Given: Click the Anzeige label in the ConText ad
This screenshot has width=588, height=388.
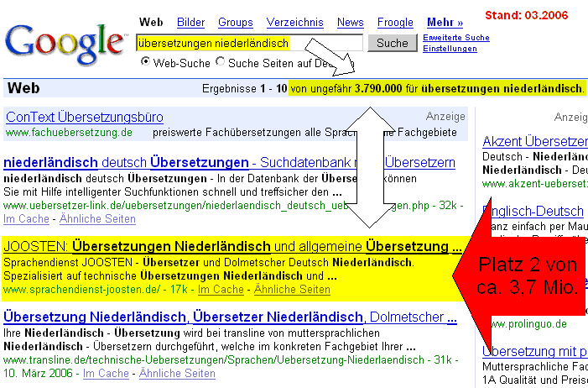Looking at the screenshot, I should click(445, 117).
